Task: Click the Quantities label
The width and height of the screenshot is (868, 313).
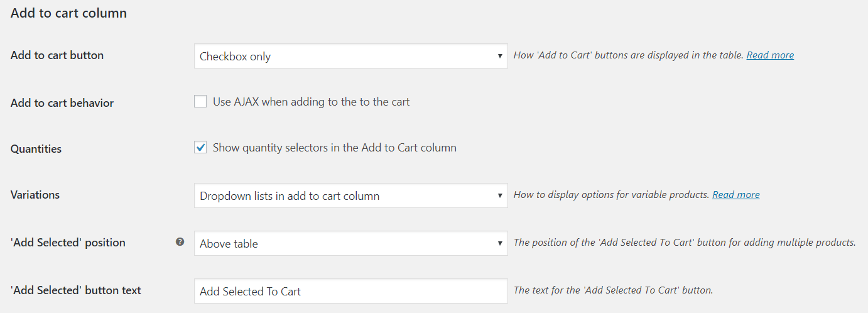Action: point(36,150)
